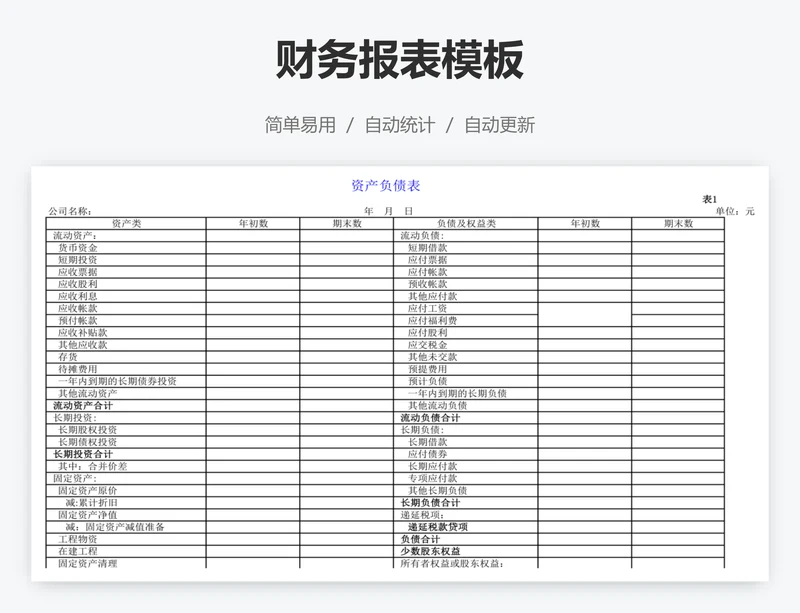
Task: Select the 减：固定资产减值准备 row
Action: pos(115,527)
